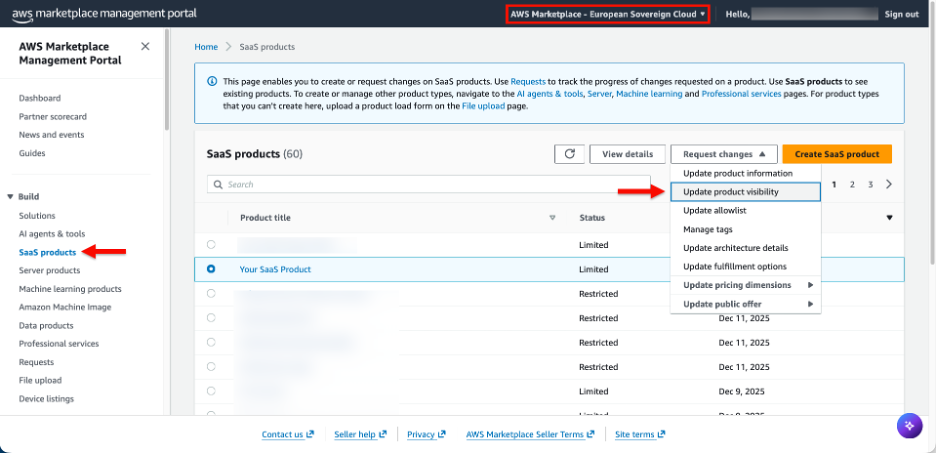Screen dimensions: 936x454
Task: Open the floating assistant sparkle icon
Action: click(x=909, y=426)
